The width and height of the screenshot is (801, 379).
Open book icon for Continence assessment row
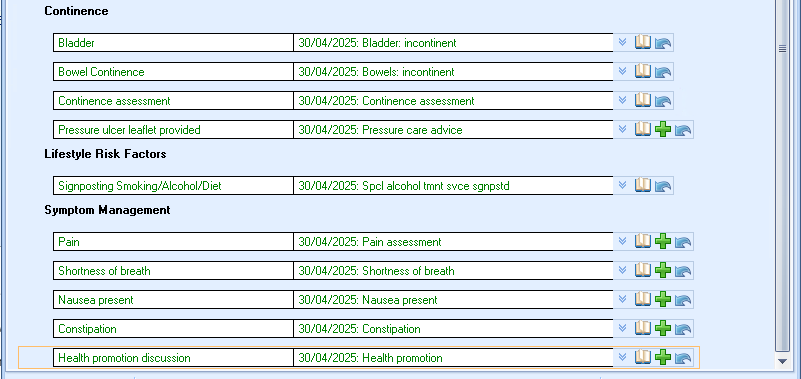(643, 100)
